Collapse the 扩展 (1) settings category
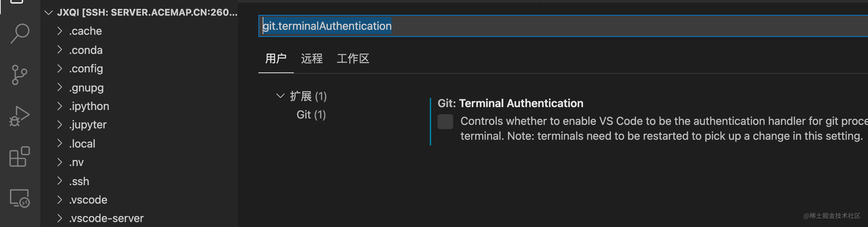Screen dimensions: 868x227 (280, 96)
